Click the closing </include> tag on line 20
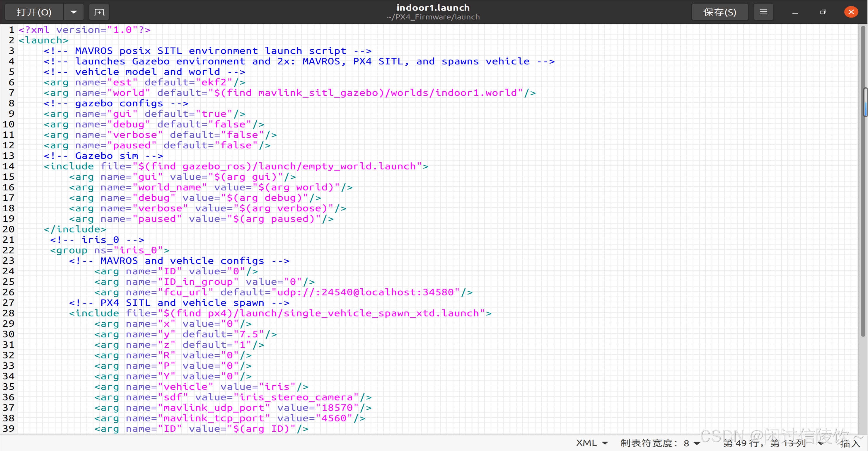The width and height of the screenshot is (868, 451). 75,229
